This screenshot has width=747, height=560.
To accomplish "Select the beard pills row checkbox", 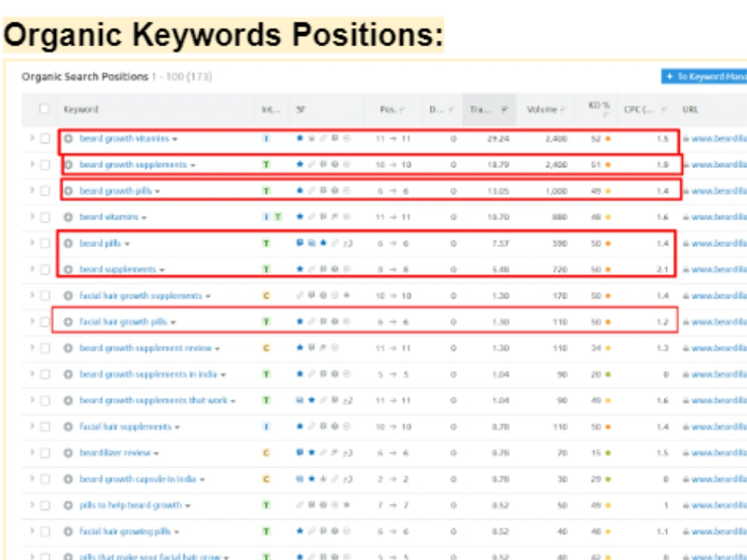I will (x=45, y=243).
